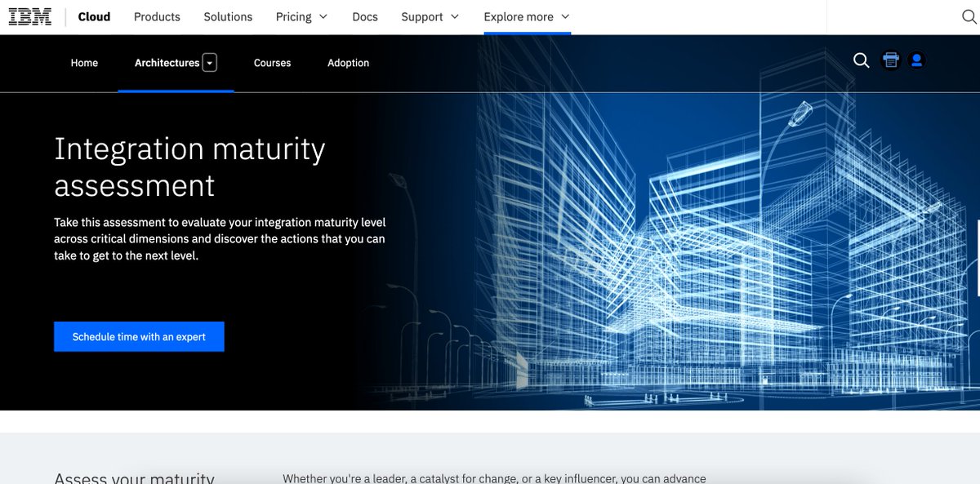Switch to the Courses tab

[x=272, y=63]
